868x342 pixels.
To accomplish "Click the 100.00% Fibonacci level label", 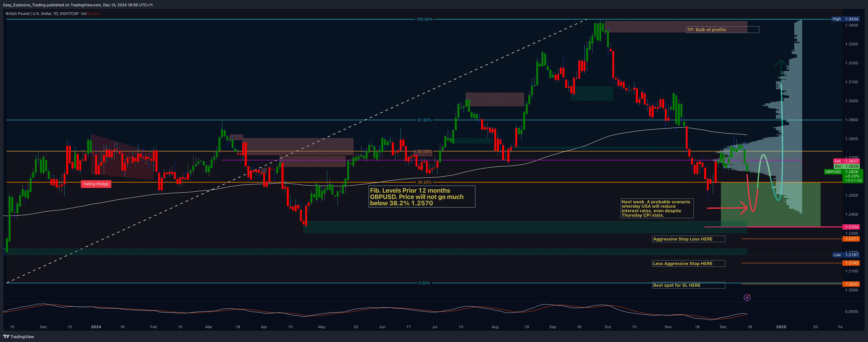I will click(x=424, y=19).
